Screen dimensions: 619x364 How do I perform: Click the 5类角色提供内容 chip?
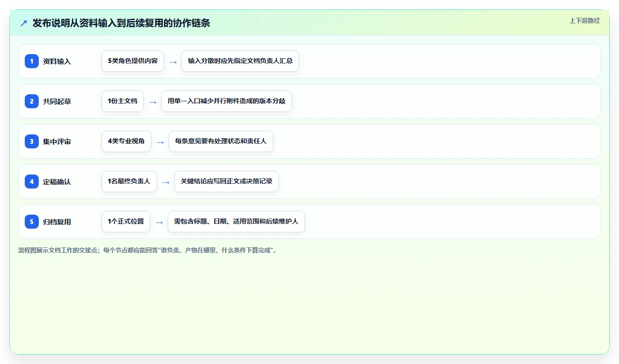(133, 61)
